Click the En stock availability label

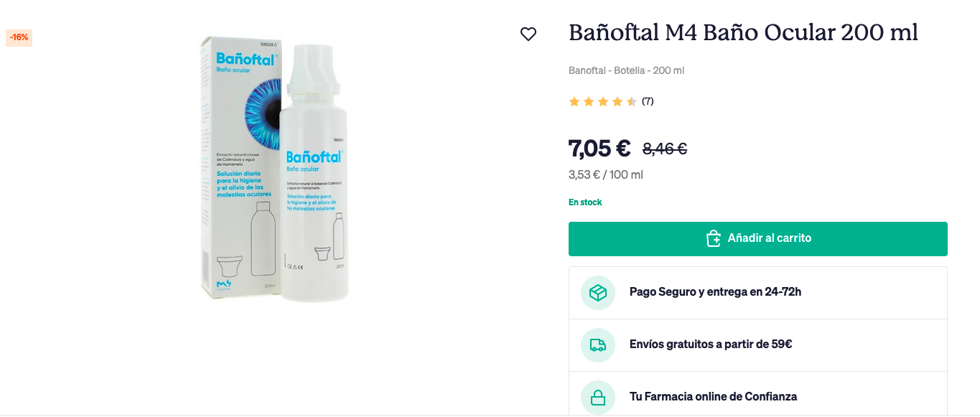pyautogui.click(x=585, y=202)
